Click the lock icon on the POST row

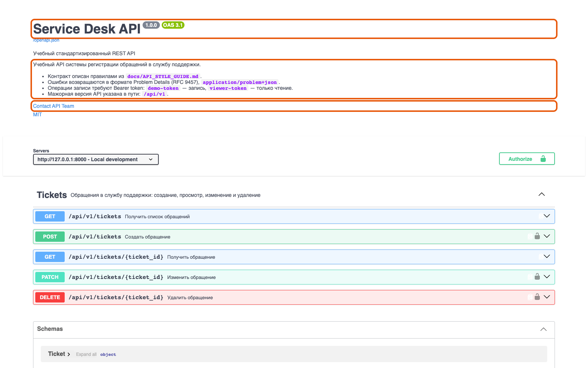pyautogui.click(x=537, y=236)
